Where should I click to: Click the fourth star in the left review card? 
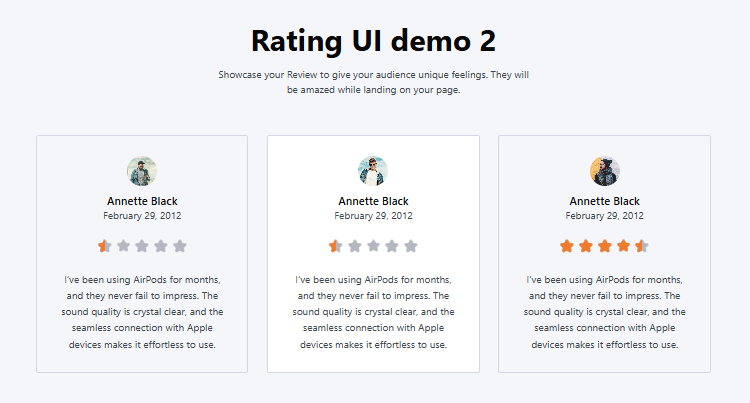tap(161, 246)
